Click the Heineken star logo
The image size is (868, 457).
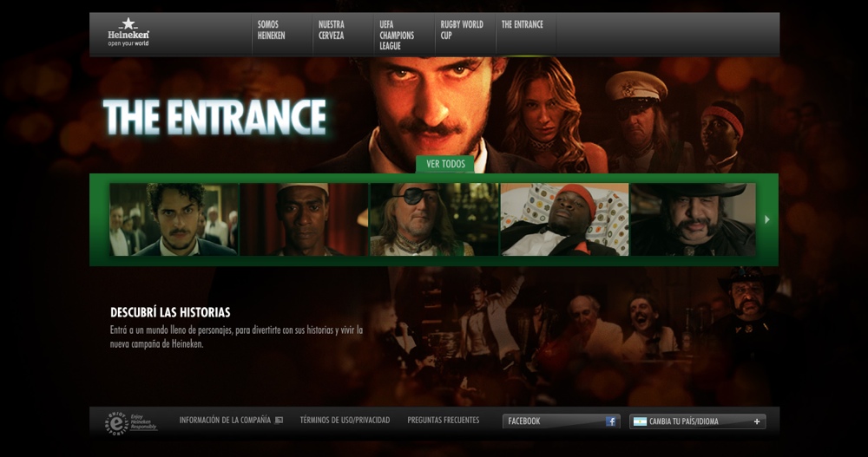tap(128, 32)
